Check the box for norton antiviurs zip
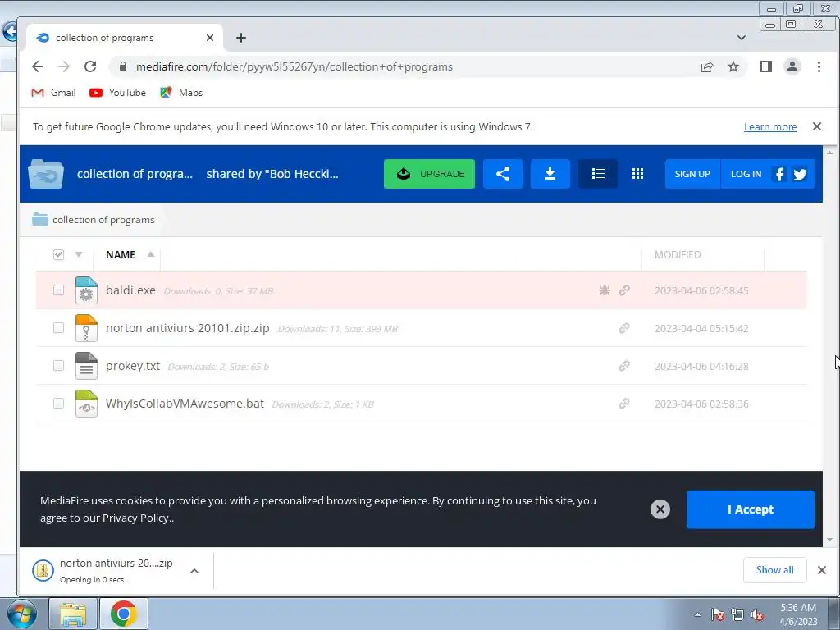 pos(58,328)
